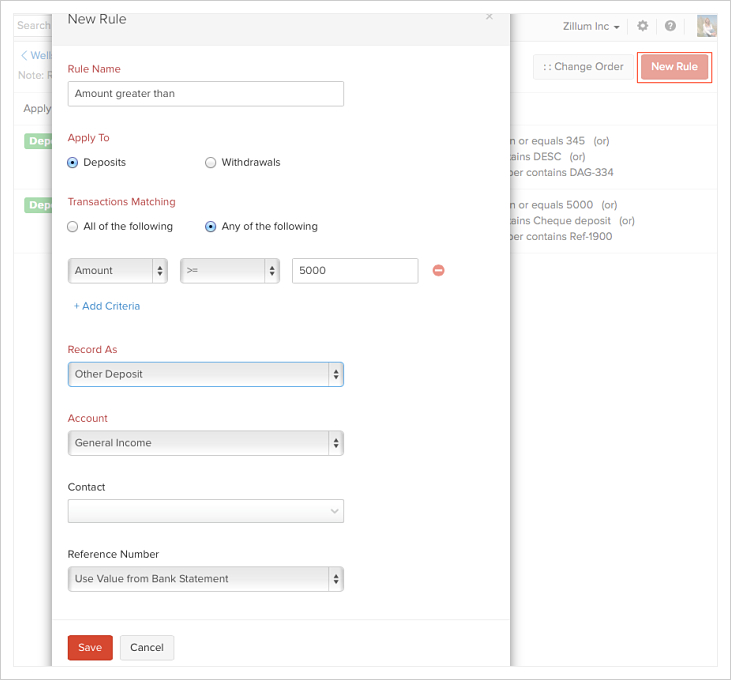Screen dimensions: 731x680
Task: Open the Zillum Inc organization menu
Action: [x=591, y=26]
